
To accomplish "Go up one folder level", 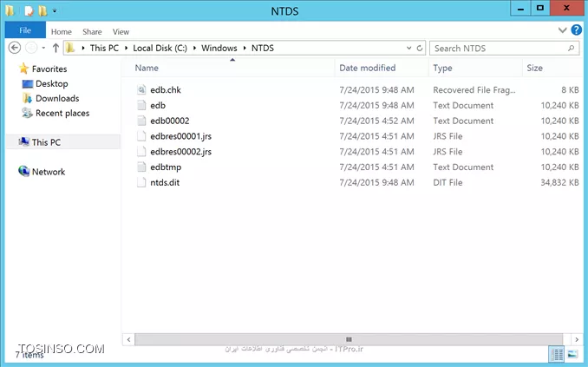I will pos(56,48).
